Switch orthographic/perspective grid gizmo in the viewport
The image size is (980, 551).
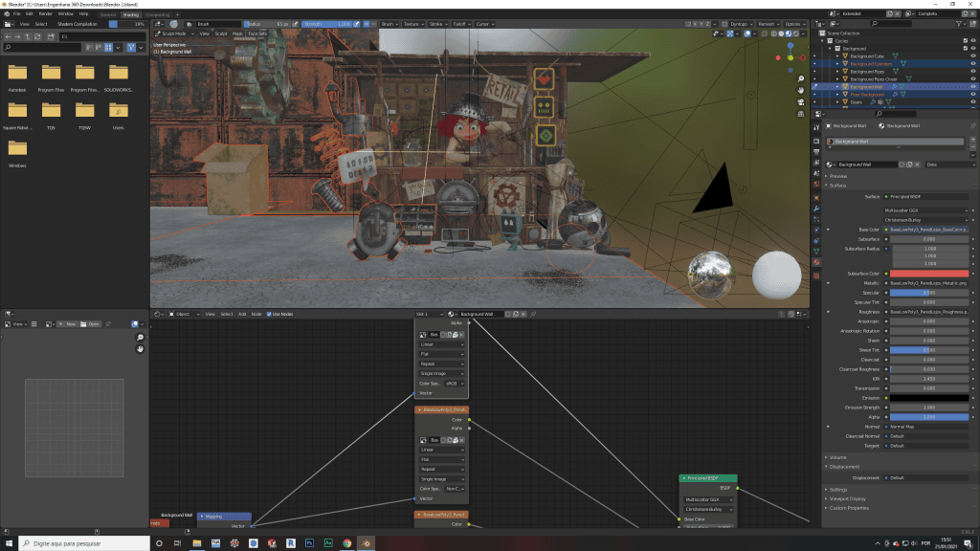click(801, 115)
